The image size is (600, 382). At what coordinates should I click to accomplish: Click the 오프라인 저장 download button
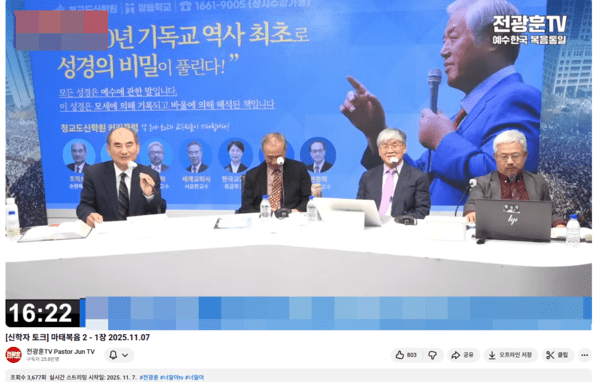(510, 355)
